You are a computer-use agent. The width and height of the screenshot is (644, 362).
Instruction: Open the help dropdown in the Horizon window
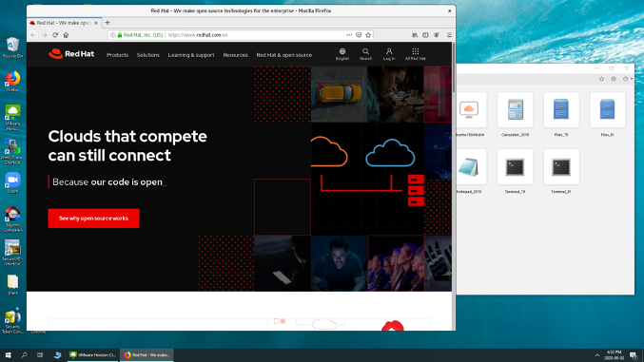(x=627, y=79)
